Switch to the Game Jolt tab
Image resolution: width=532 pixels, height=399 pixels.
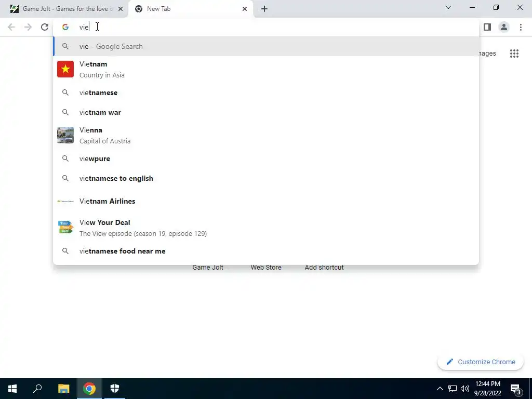pyautogui.click(x=64, y=9)
